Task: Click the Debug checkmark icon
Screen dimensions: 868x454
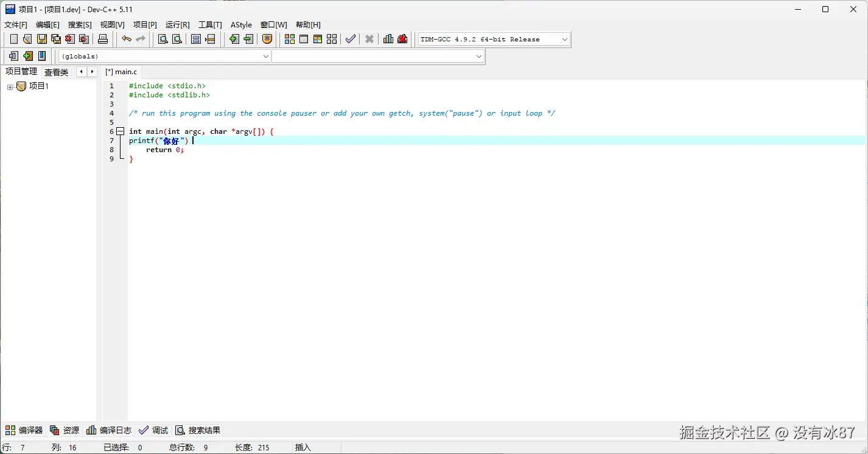Action: [x=351, y=39]
